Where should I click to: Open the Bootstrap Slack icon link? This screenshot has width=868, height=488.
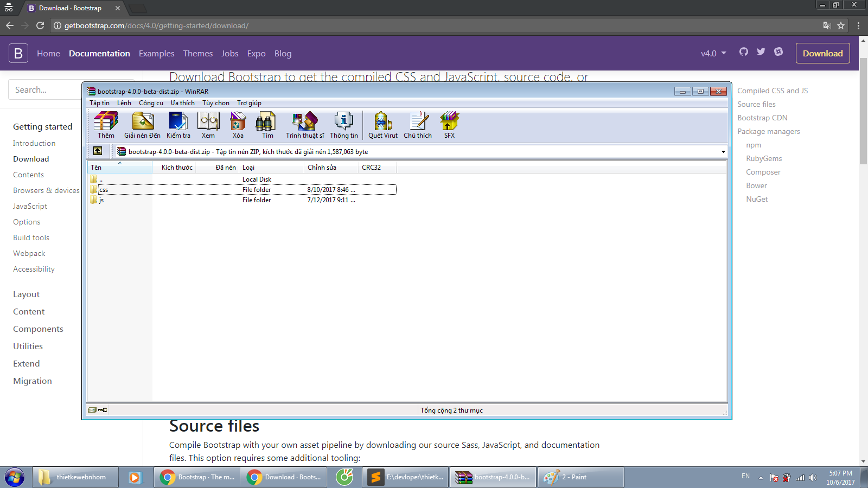778,52
